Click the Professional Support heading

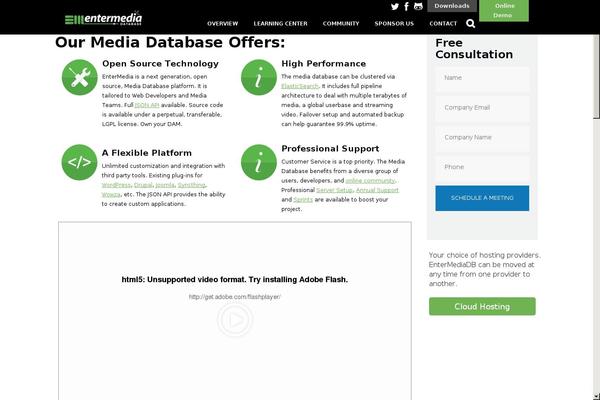[330, 149]
